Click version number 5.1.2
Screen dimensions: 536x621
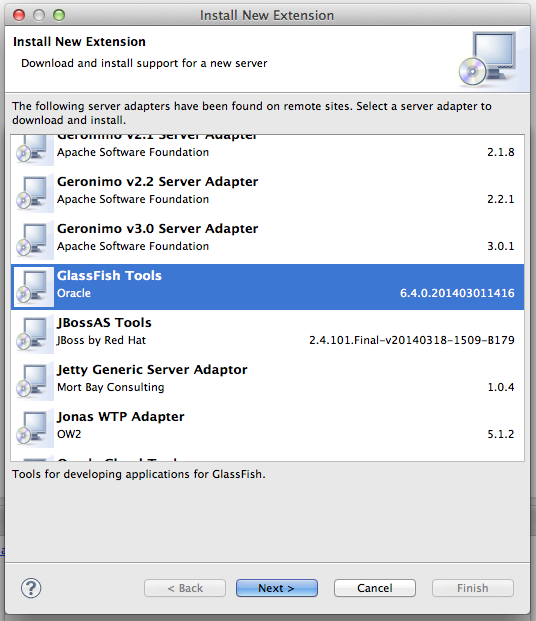coord(501,434)
